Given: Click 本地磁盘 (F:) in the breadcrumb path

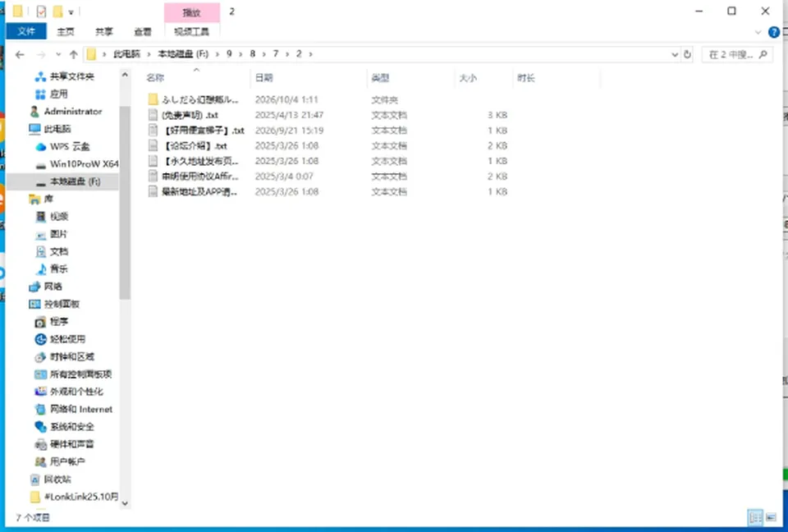Looking at the screenshot, I should (x=183, y=54).
